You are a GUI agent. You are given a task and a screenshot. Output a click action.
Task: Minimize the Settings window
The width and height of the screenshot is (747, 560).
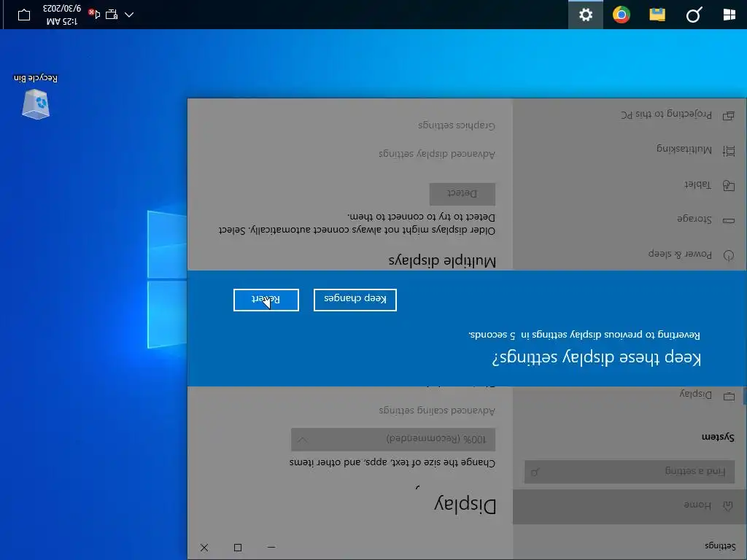click(271, 547)
